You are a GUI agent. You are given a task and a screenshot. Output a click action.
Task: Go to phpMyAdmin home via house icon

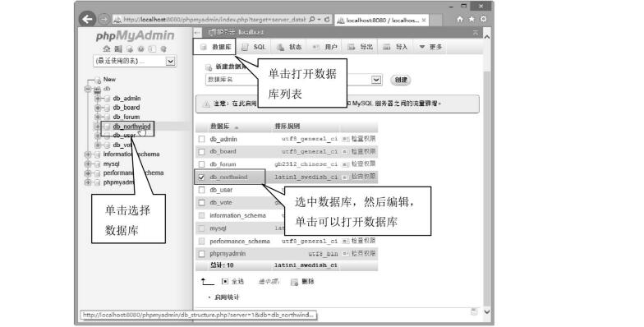point(107,49)
